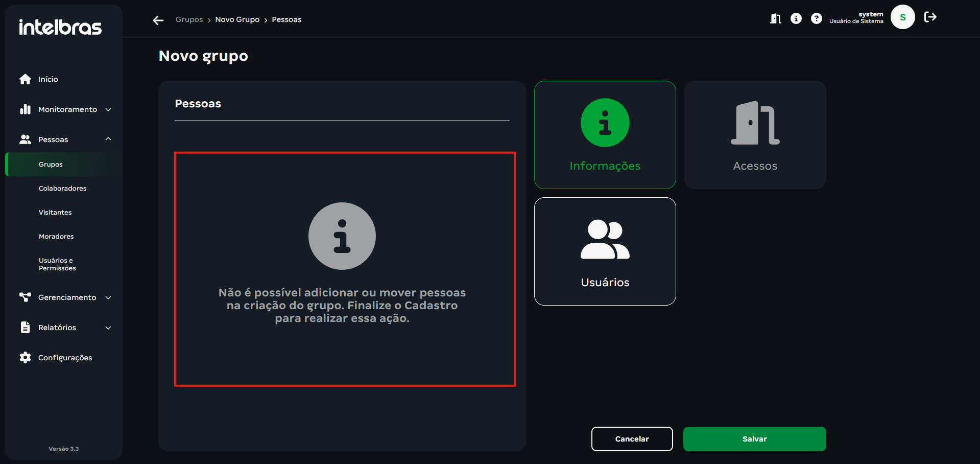Open the info icon in header
Image resolution: width=980 pixels, height=464 pixels.
tap(796, 18)
